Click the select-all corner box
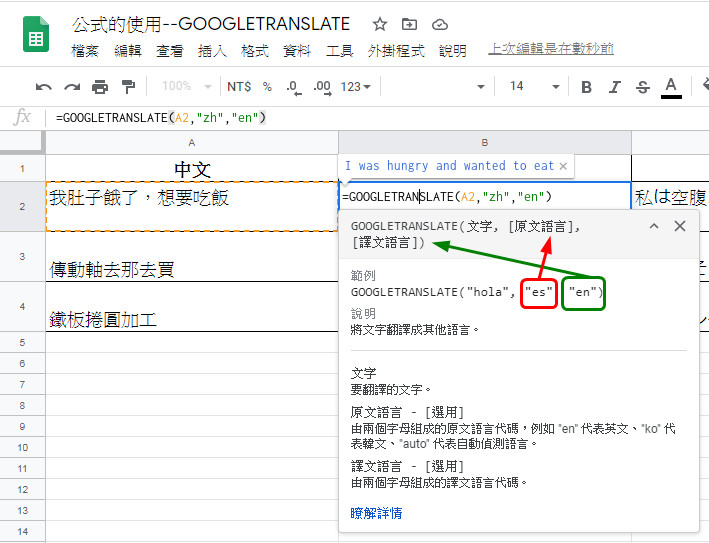The width and height of the screenshot is (709, 543). click(x=22, y=143)
